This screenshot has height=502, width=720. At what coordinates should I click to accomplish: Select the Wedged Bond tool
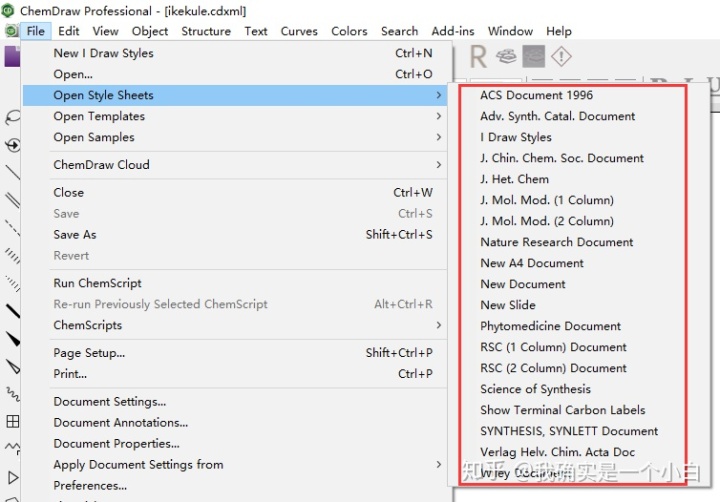click(12, 339)
